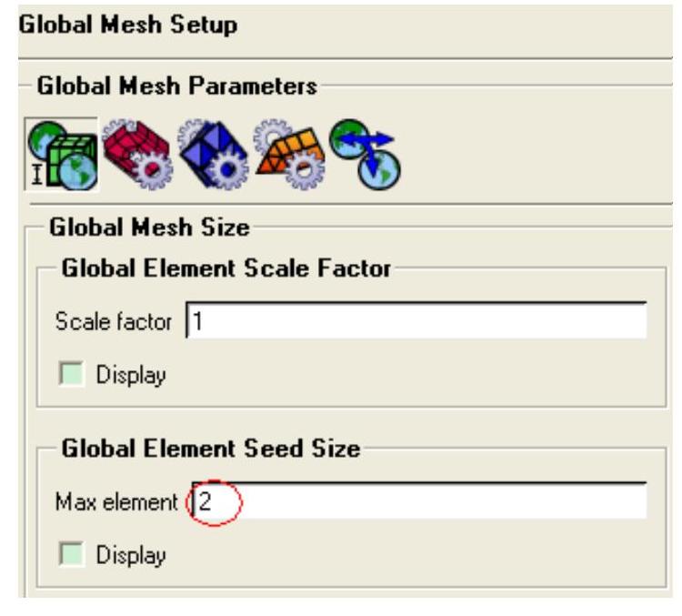Click the Scale factor text label
Image resolution: width=682 pixels, height=616 pixels.
[114, 322]
